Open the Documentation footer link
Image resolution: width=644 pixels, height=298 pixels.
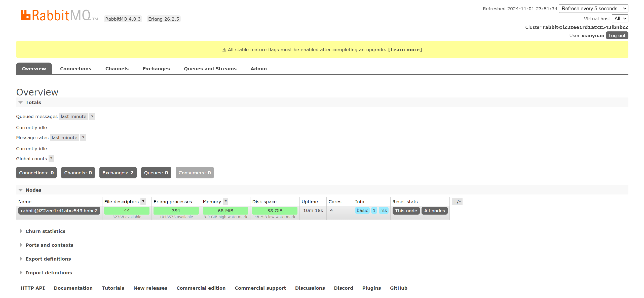coord(73,288)
